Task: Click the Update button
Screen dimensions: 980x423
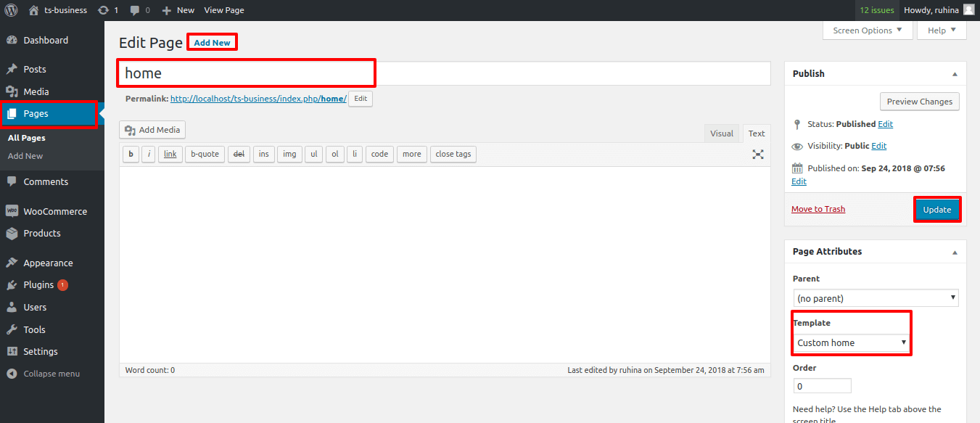Action: pos(936,210)
